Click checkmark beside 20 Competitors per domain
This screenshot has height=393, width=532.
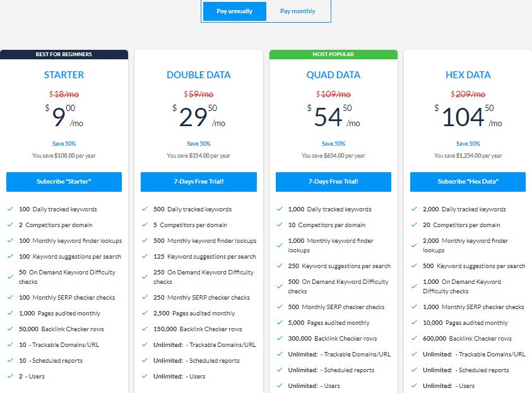pyautogui.click(x=414, y=225)
